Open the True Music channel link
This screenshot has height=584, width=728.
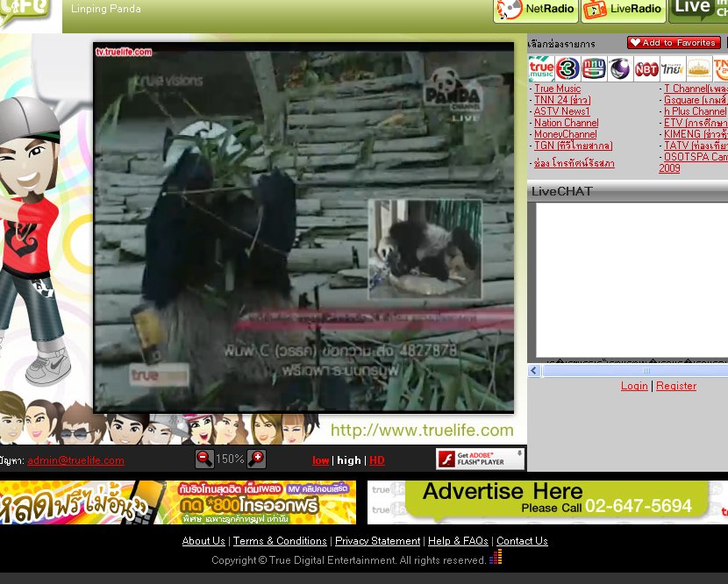(x=557, y=89)
